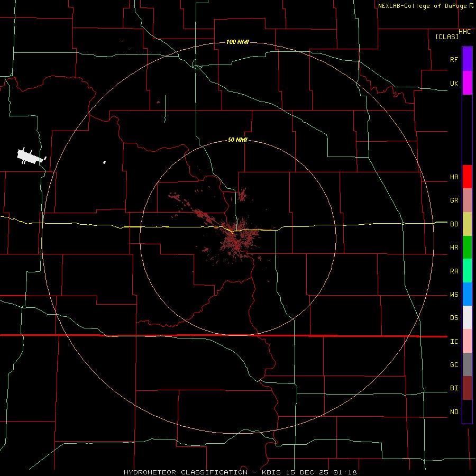Click the dense brown biological echo at radar center
Viewport: 476px width, 476px height.
[240, 240]
